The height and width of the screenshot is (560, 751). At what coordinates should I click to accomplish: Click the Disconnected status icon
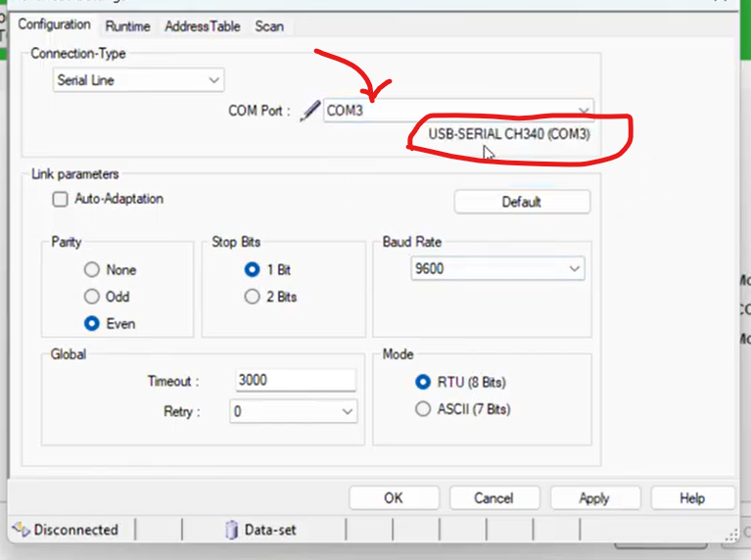coord(20,530)
